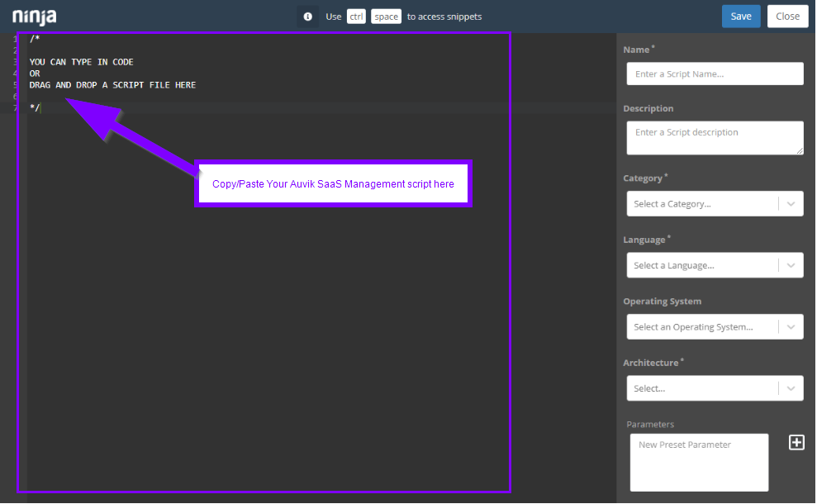817x504 pixels.
Task: Click the space key badge in the header
Action: point(386,16)
